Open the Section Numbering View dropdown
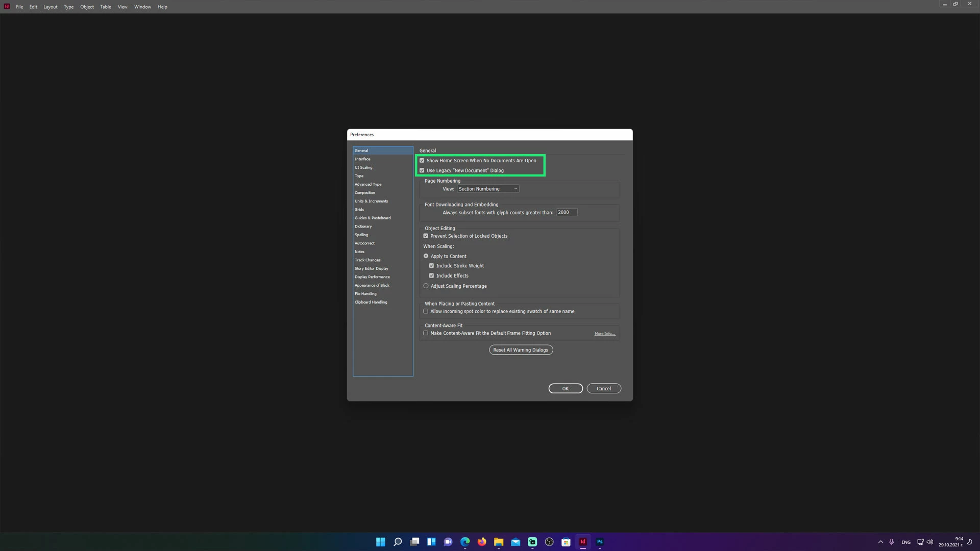The height and width of the screenshot is (551, 980). 488,189
